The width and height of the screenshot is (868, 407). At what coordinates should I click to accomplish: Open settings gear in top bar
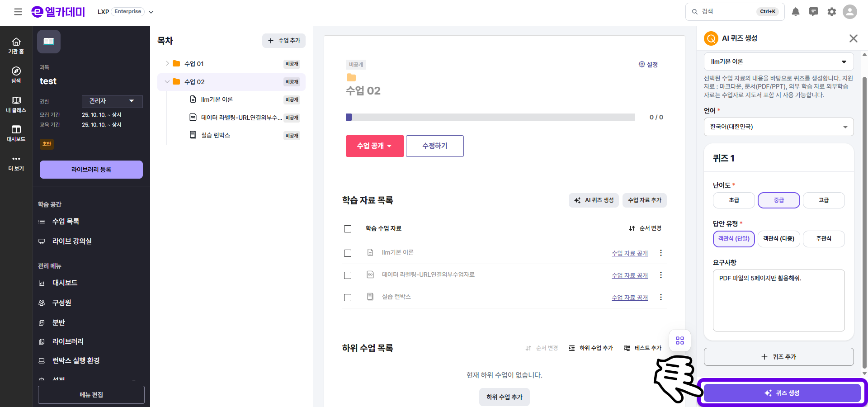832,12
